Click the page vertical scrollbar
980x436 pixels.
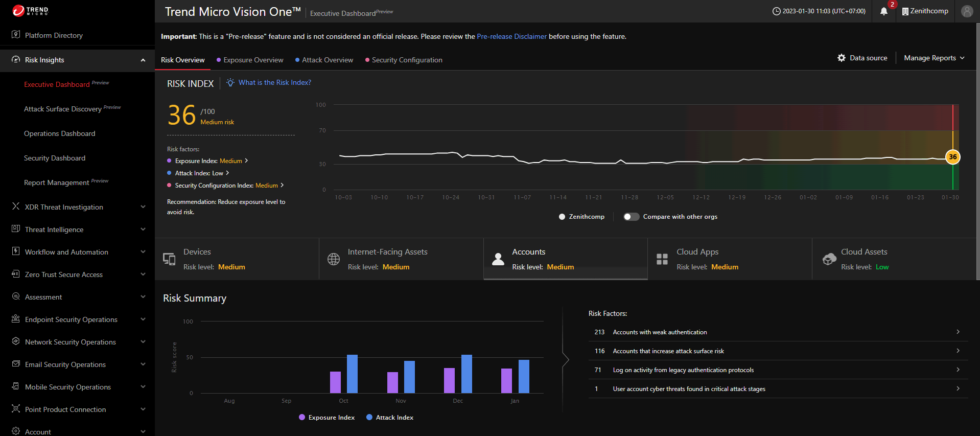[977, 151]
